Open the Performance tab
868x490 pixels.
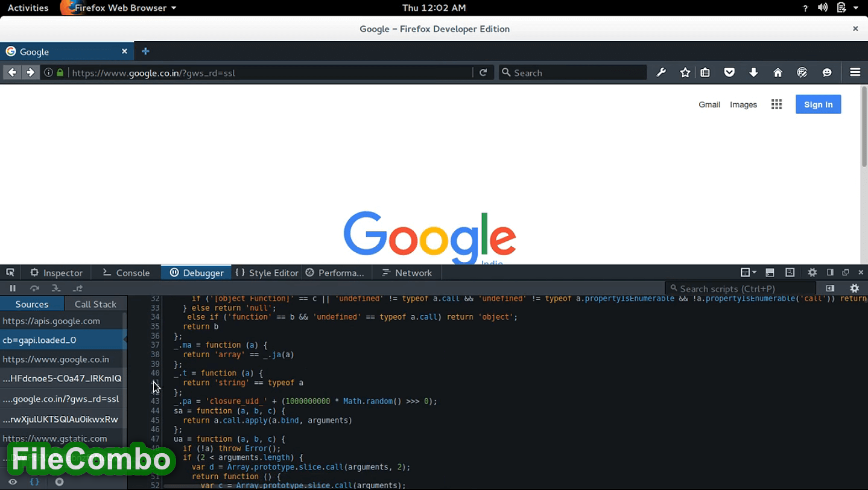click(x=335, y=273)
